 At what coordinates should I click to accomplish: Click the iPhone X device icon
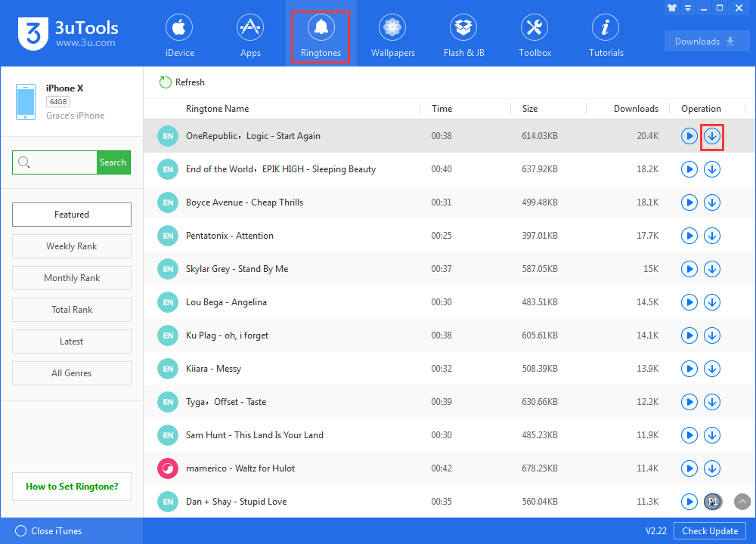coord(26,102)
